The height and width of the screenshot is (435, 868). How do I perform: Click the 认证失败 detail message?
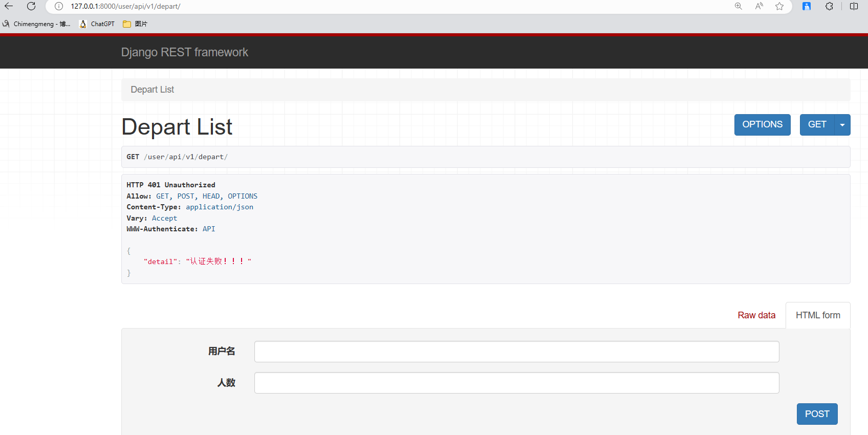[219, 262]
